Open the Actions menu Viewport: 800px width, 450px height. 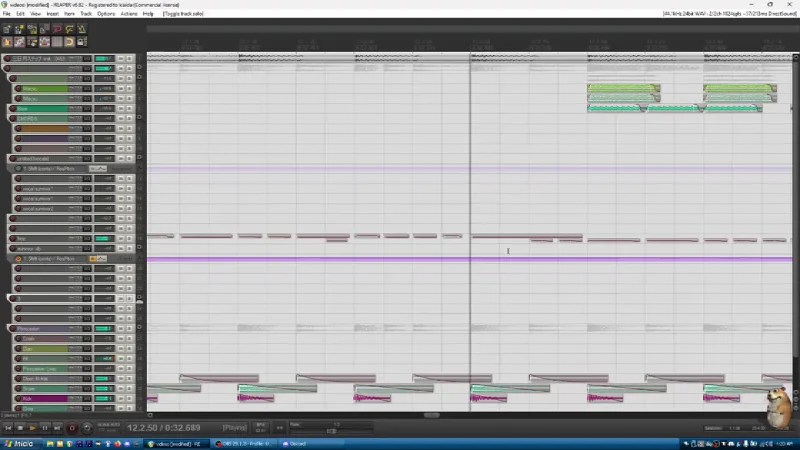(x=129, y=14)
